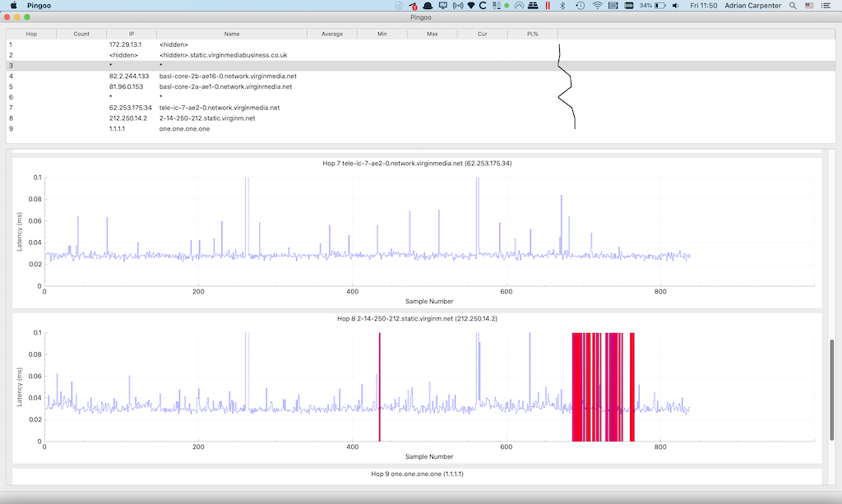This screenshot has width=842, height=504.
Task: Open the Bluetooth status menu
Action: pos(562,6)
